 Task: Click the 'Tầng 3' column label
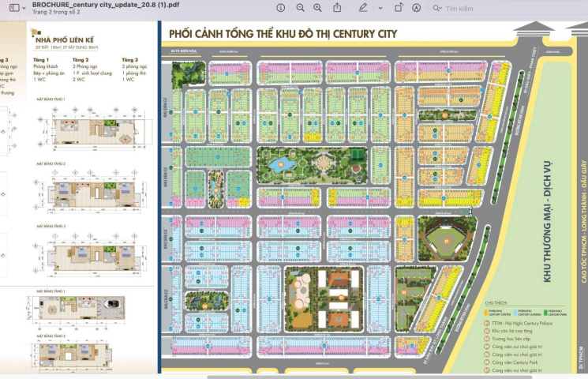click(x=129, y=60)
